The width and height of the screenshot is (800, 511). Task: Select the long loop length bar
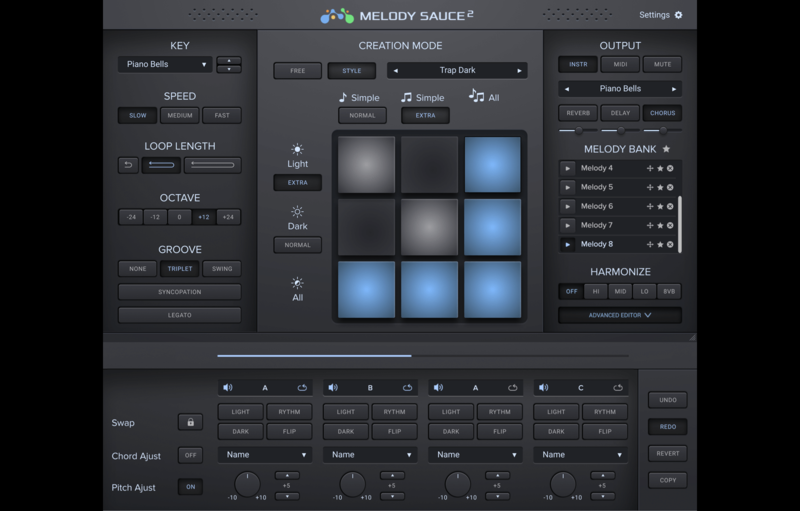pyautogui.click(x=213, y=165)
